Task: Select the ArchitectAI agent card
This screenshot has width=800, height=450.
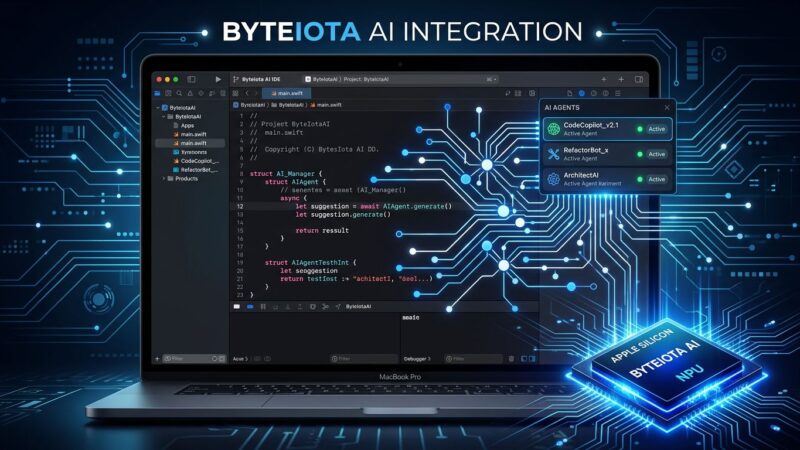Action: [607, 179]
